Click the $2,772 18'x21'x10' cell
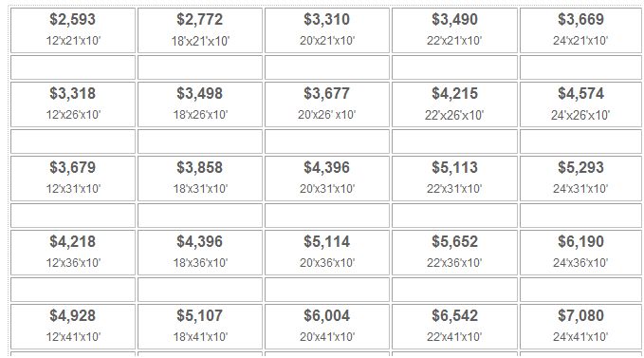Viewport: 644px width, 358px height. pos(200,30)
